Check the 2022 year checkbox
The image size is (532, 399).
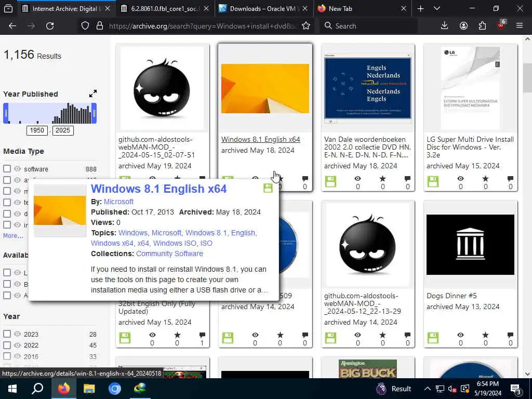(x=7, y=345)
